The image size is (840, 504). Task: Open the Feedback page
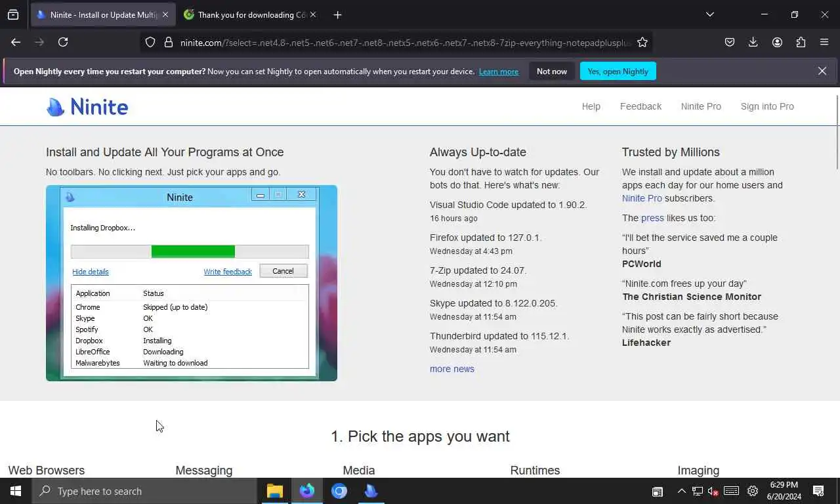click(x=640, y=106)
